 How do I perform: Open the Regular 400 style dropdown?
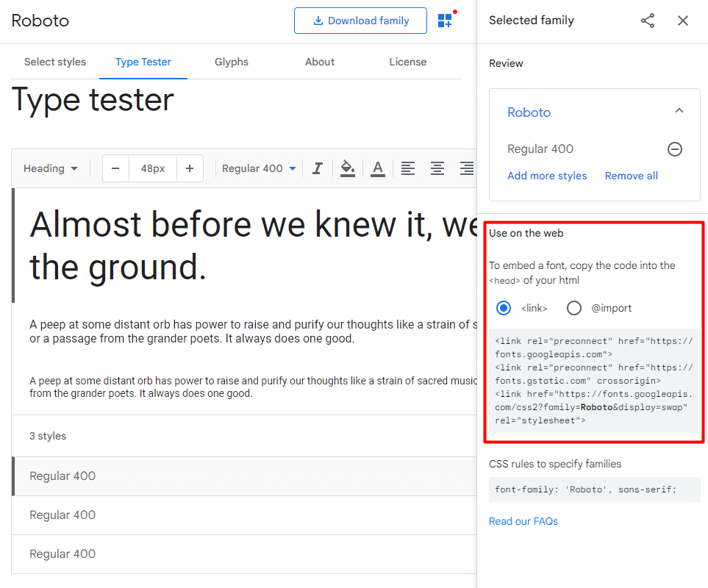point(259,168)
